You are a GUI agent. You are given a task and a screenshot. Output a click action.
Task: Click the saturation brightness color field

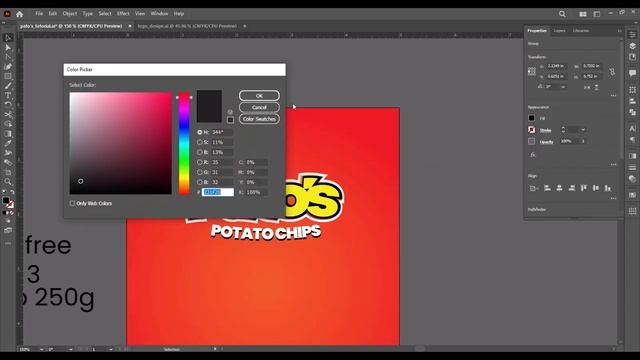click(x=120, y=143)
